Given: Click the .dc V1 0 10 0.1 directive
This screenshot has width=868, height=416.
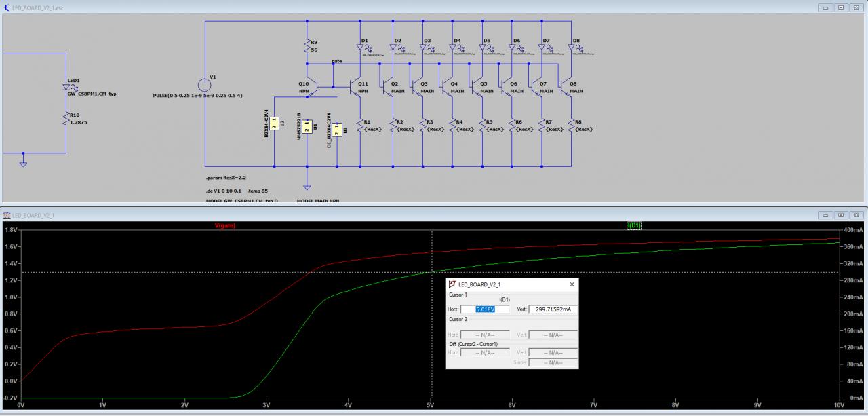Looking at the screenshot, I should [224, 191].
